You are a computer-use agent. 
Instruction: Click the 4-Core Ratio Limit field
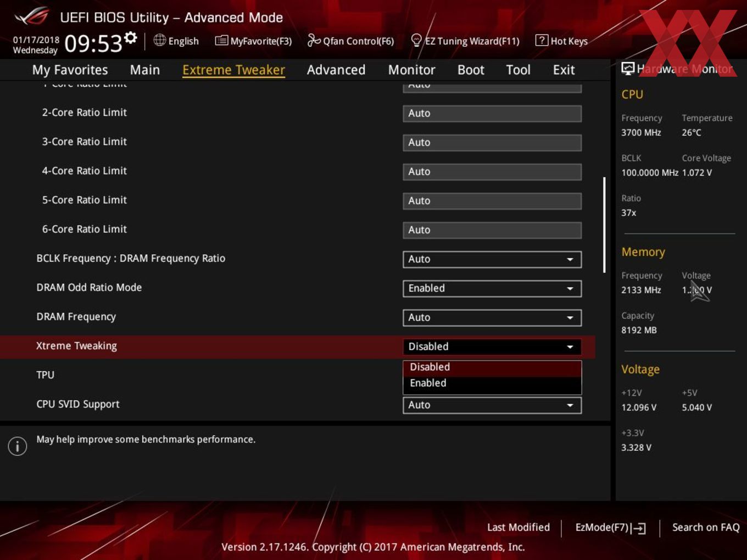[492, 172]
